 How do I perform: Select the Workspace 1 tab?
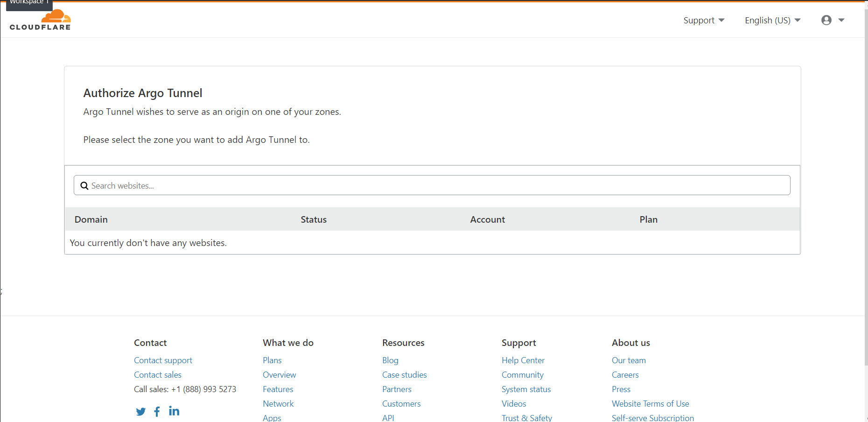coord(29,3)
